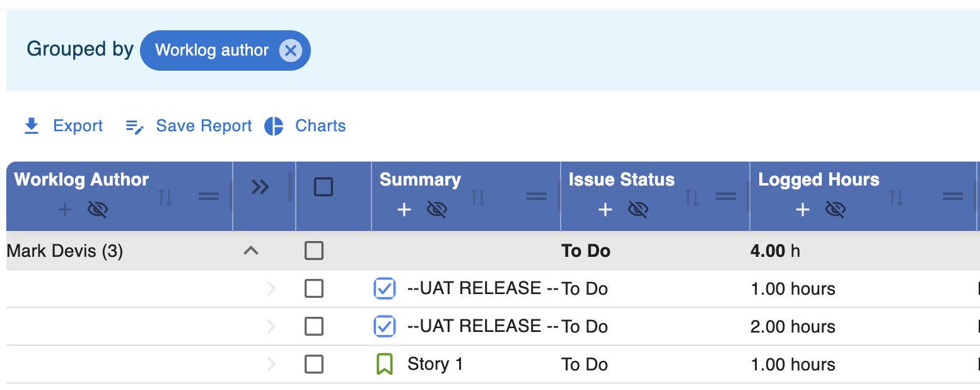Click --UAT RELEASE -- summary with 2.00 hours
This screenshot has height=390, width=980.
[483, 326]
